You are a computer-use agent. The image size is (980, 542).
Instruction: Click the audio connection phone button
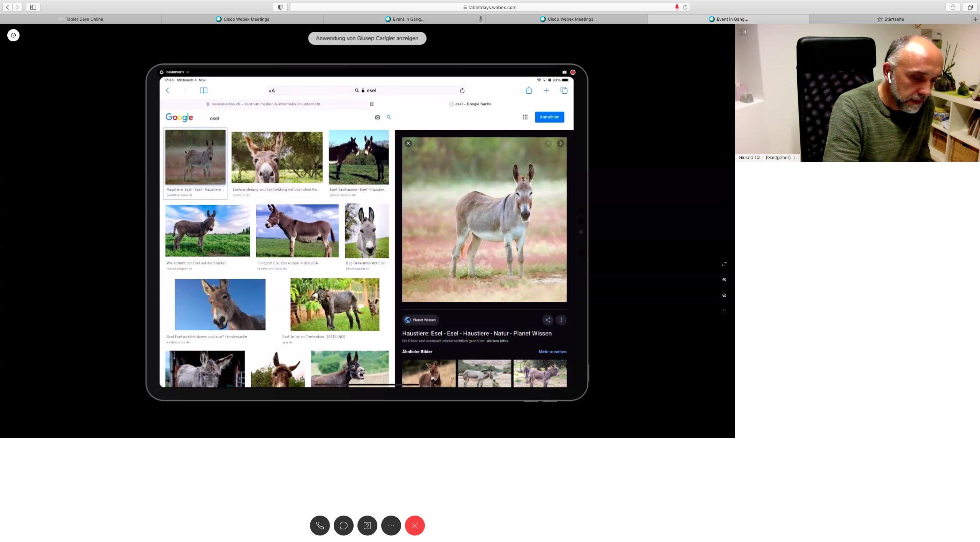320,526
